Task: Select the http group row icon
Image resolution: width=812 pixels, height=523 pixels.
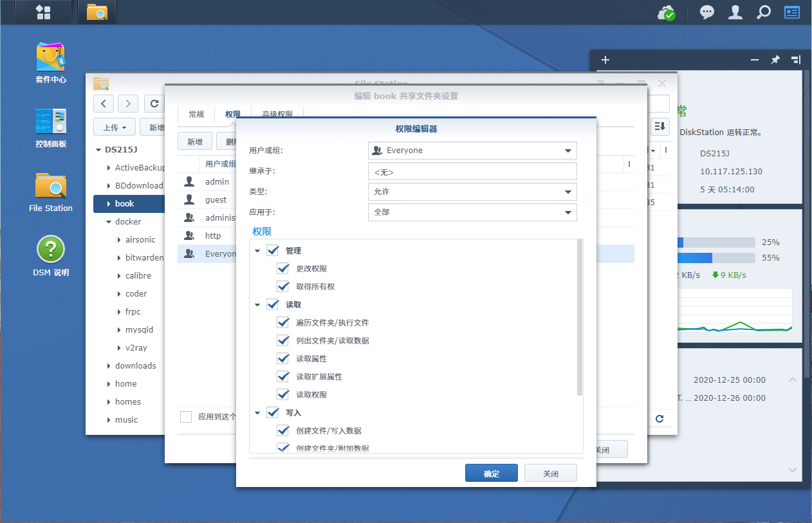Action: 189,236
